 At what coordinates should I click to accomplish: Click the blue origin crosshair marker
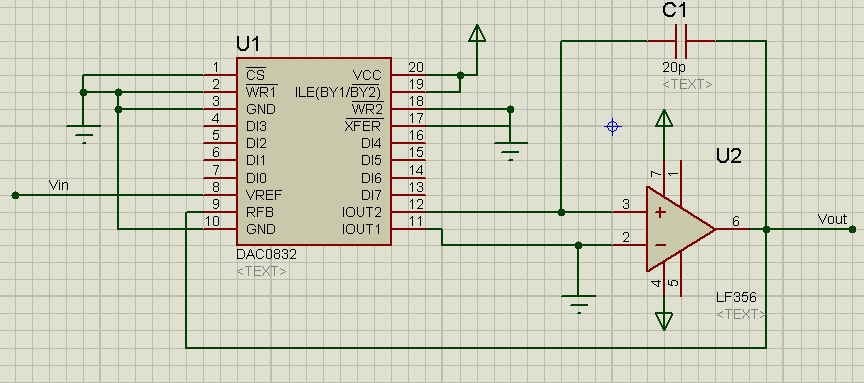coord(613,127)
